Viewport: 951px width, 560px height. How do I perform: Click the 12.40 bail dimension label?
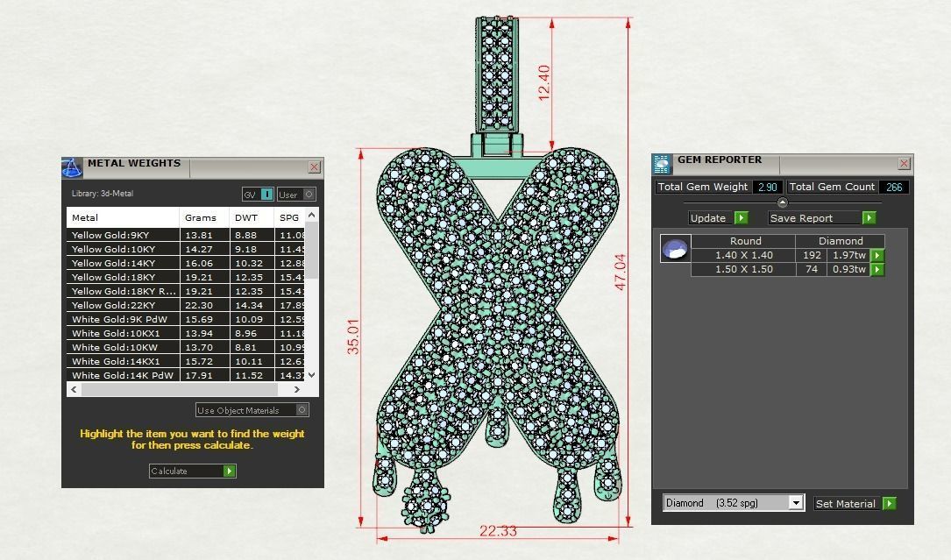[544, 82]
